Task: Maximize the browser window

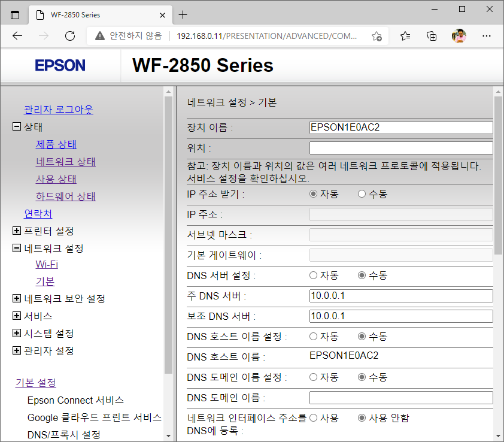Action: 462,10
